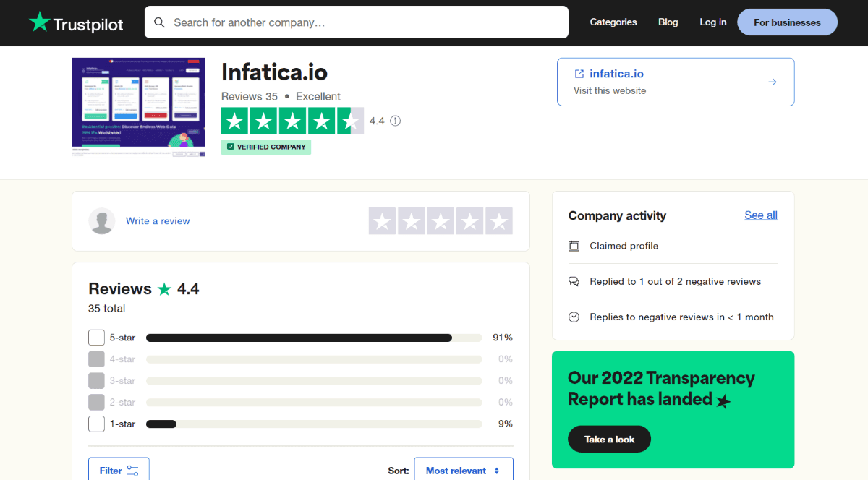The width and height of the screenshot is (868, 480).
Task: Click the 5-star rating bar at 91%
Action: [x=314, y=338]
